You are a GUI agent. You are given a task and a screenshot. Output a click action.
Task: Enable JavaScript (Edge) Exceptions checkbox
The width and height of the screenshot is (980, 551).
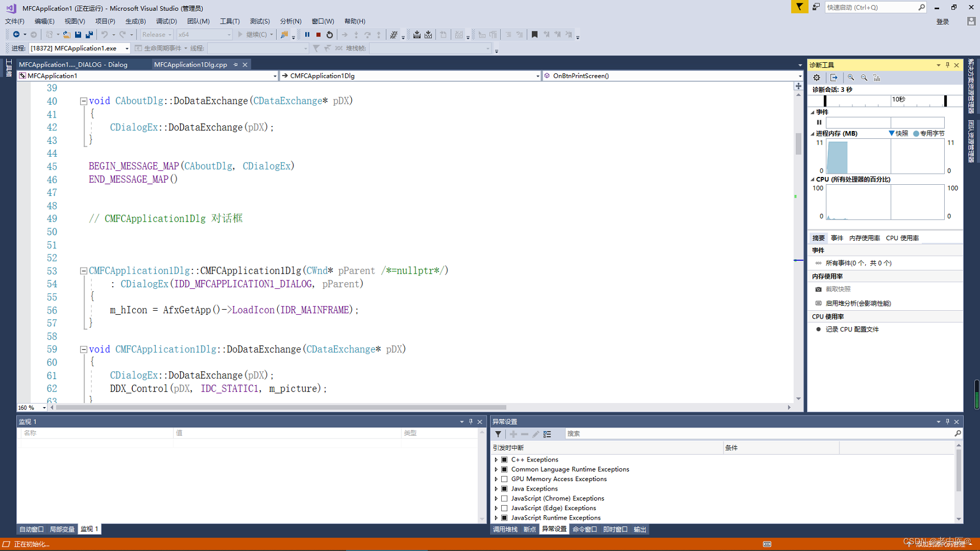505,508
